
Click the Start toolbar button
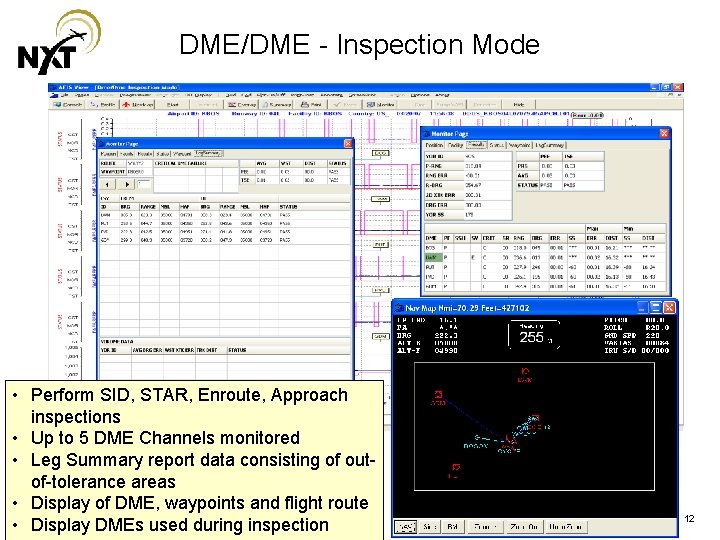click(172, 105)
